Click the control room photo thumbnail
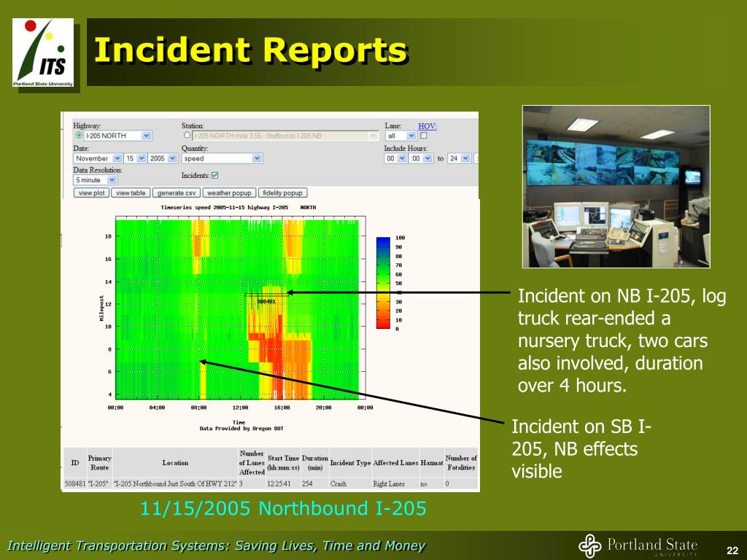This screenshot has width=747, height=560. [x=616, y=187]
